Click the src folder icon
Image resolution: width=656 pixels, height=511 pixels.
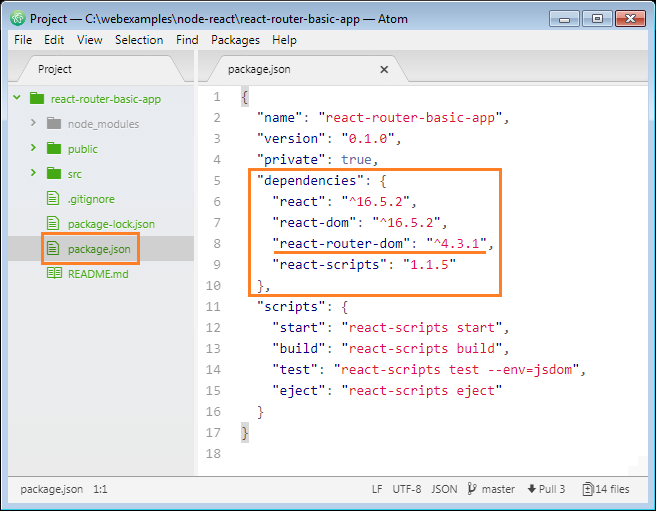(x=54, y=173)
